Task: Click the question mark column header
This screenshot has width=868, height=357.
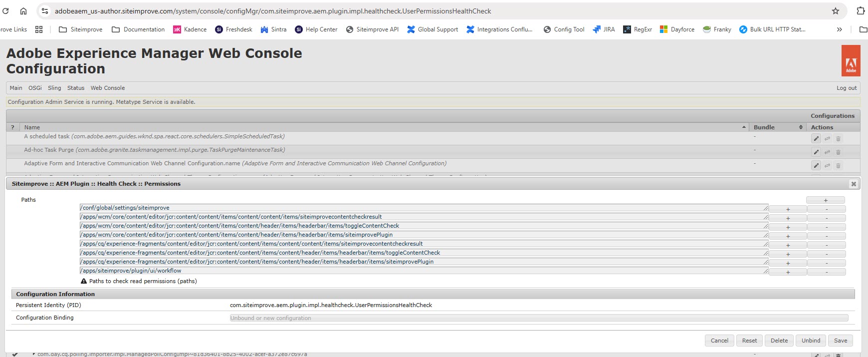Action: [x=13, y=127]
